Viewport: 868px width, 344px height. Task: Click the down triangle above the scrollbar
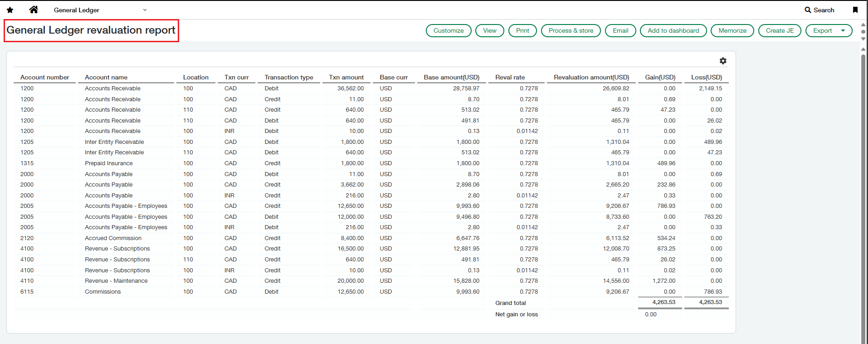(863, 39)
